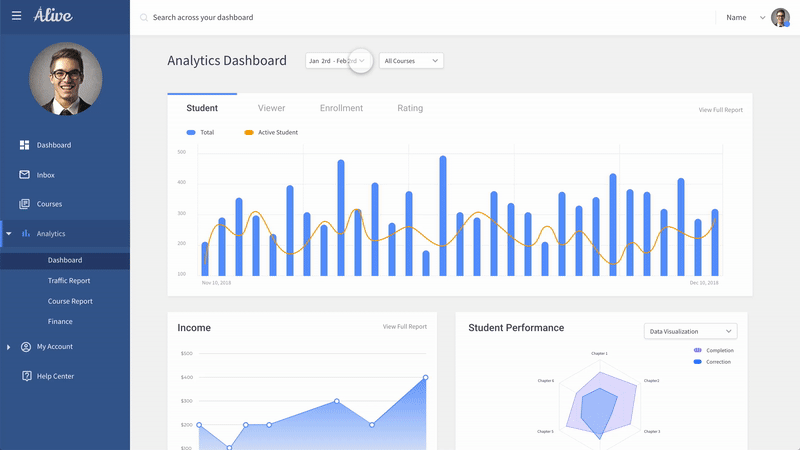
Task: Toggle the Correction legend swatch
Action: (x=697, y=362)
